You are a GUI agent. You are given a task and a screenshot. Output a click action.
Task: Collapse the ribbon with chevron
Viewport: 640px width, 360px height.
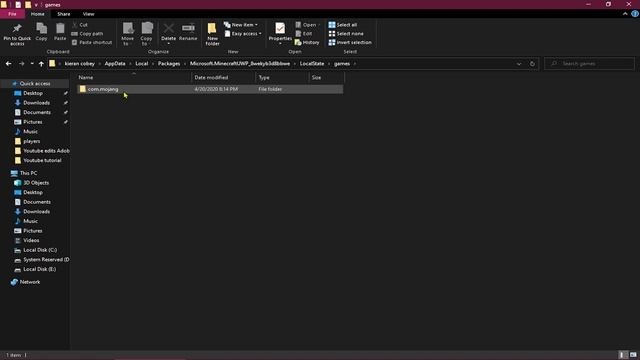click(x=625, y=14)
